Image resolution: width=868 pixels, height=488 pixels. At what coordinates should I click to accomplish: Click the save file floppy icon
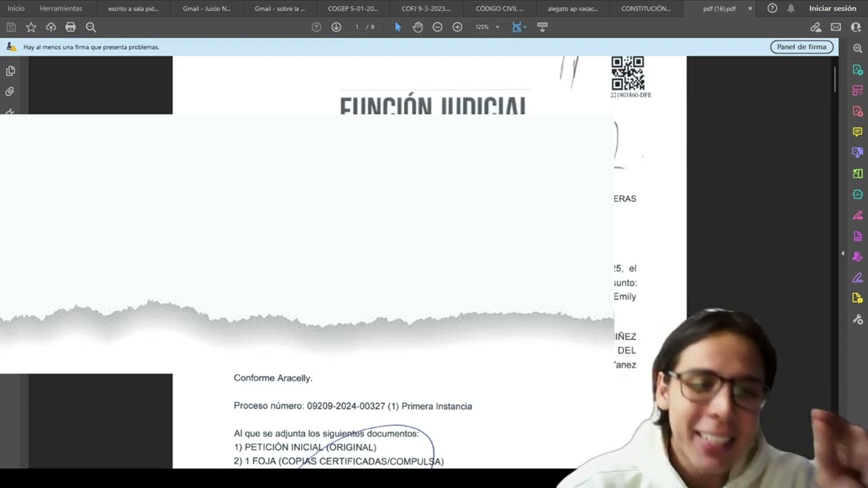[11, 27]
